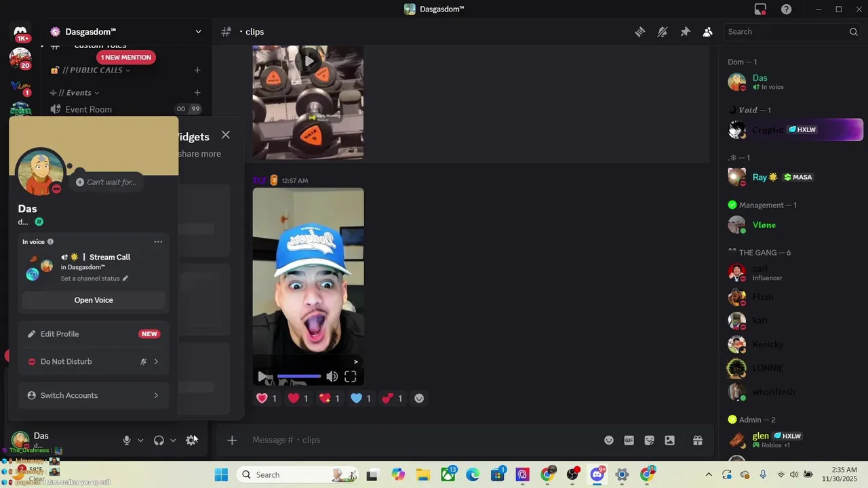Add a reaction with smiley button
Viewport: 868px width, 488px height.
click(419, 399)
